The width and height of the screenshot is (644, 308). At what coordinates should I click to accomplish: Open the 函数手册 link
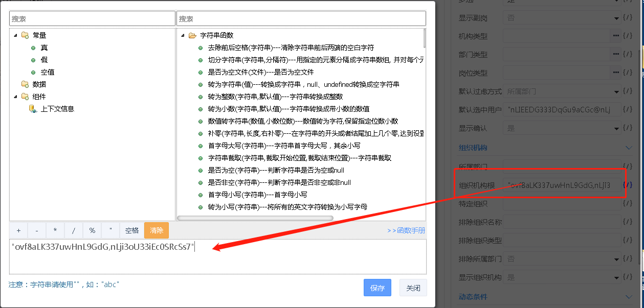tap(407, 230)
